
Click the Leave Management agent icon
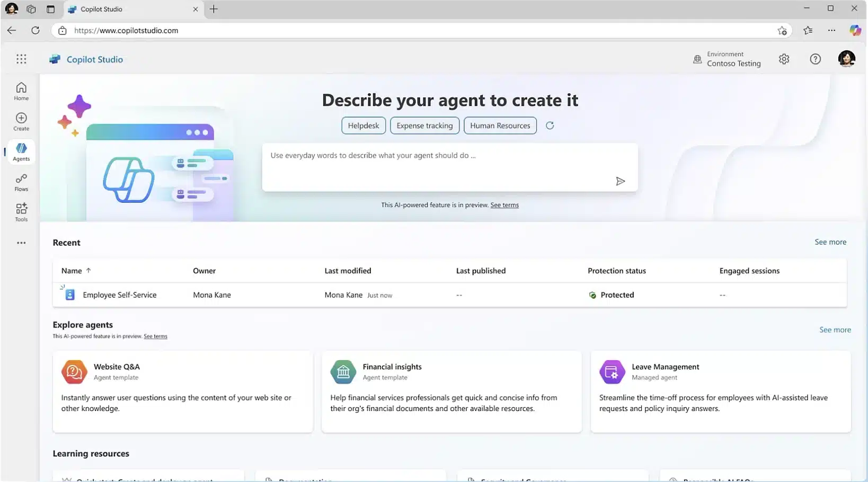612,372
